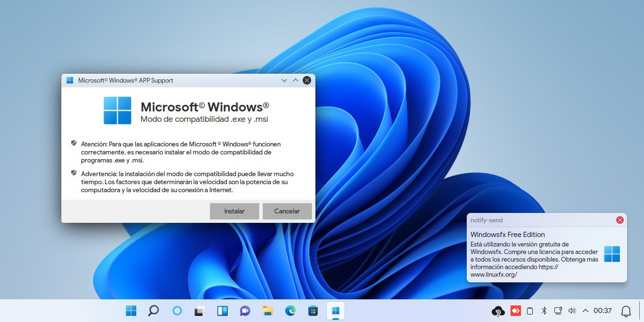Close the notify-send notification

[620, 220]
